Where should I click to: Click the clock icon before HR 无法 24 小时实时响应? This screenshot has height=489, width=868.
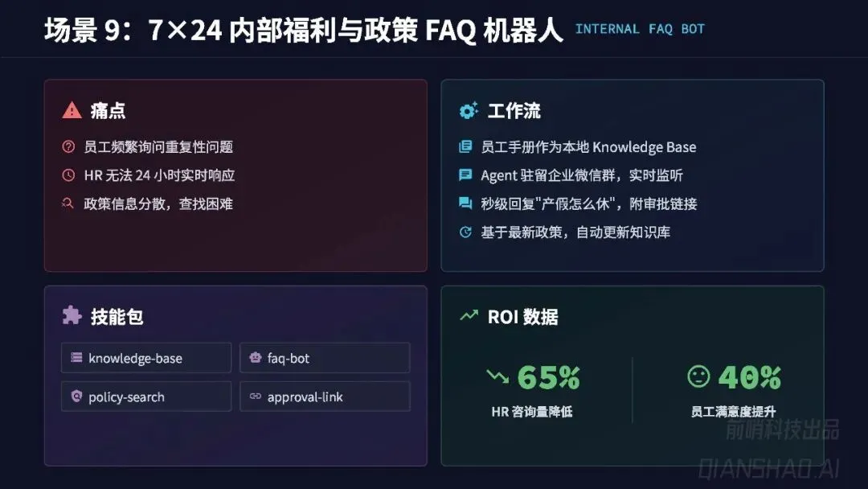[68, 175]
